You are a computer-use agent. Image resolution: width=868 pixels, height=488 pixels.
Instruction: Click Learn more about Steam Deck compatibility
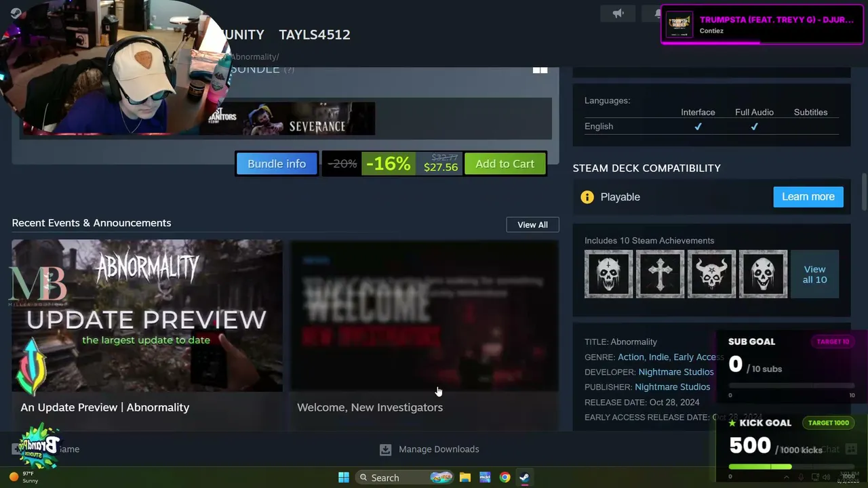coord(808,197)
